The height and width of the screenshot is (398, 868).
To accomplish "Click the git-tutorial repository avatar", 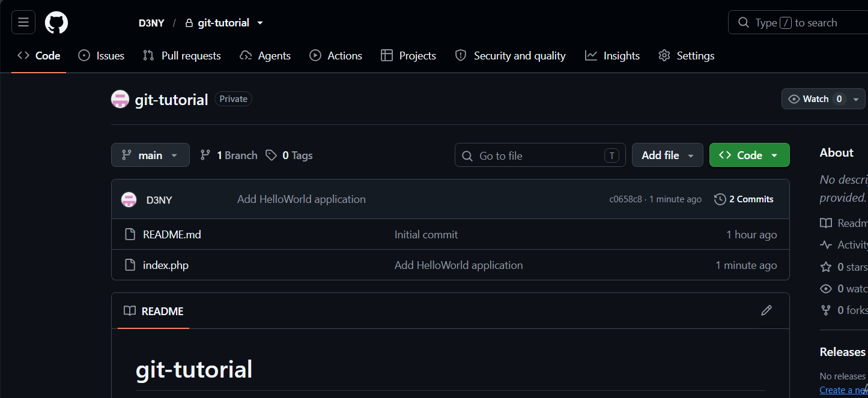I will [x=120, y=100].
